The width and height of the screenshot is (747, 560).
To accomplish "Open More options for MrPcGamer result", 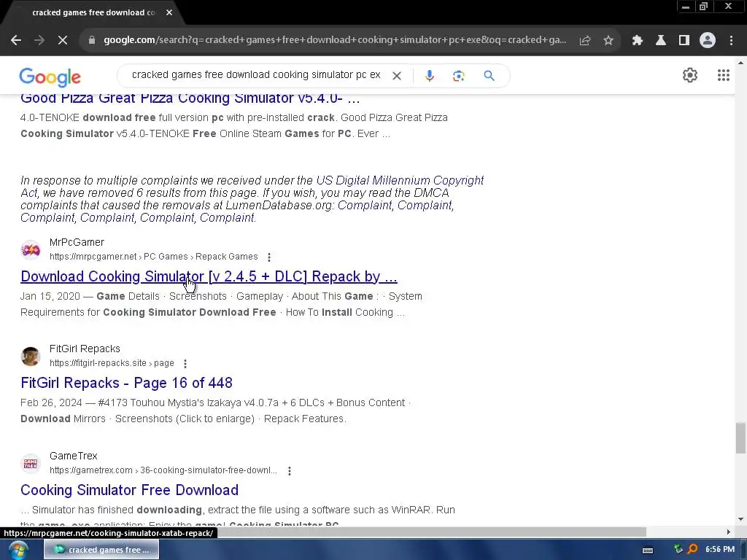I will coord(269,257).
